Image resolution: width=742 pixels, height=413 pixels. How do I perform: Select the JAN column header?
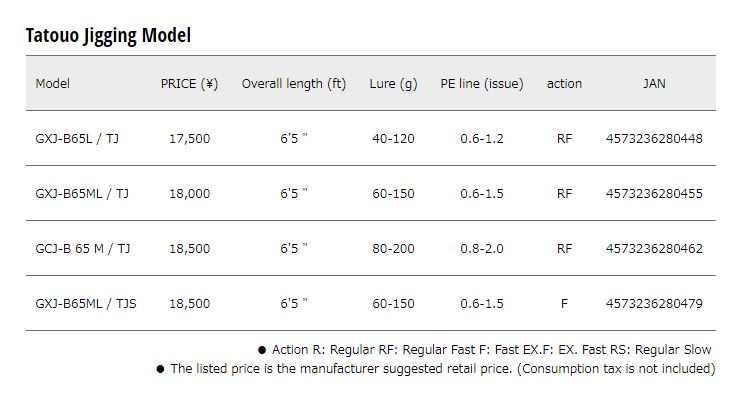(654, 84)
